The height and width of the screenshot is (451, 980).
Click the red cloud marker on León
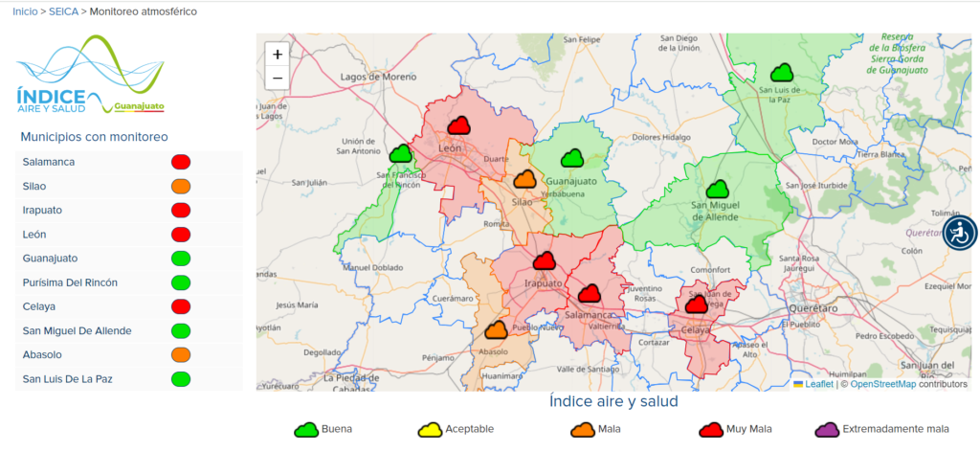[459, 125]
